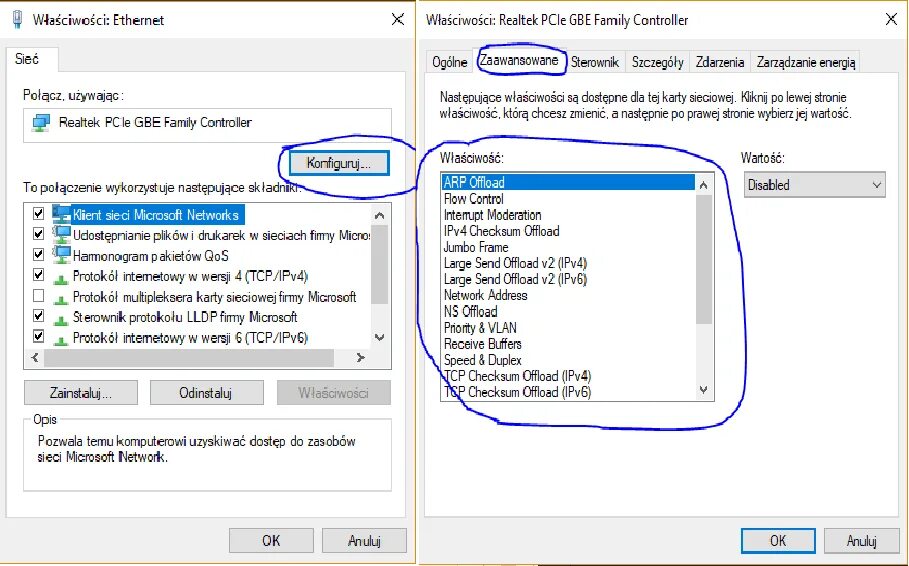Uncheck Udostępnianie plików i drukarek checkbox
The width and height of the screenshot is (909, 566).
38,234
